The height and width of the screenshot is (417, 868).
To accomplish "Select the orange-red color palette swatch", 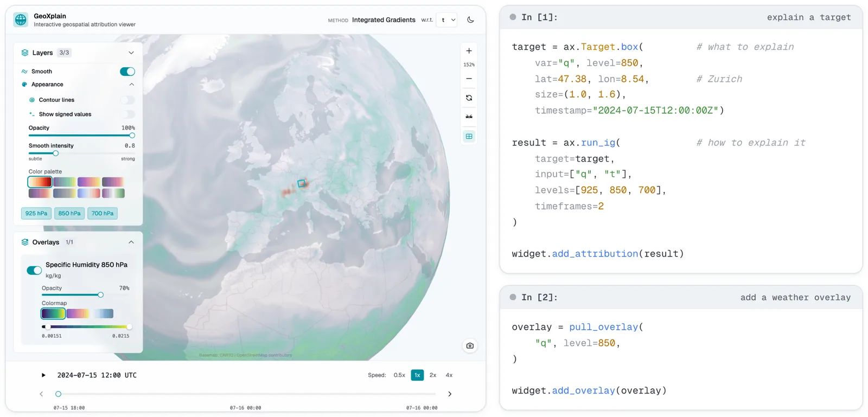I will (40, 182).
